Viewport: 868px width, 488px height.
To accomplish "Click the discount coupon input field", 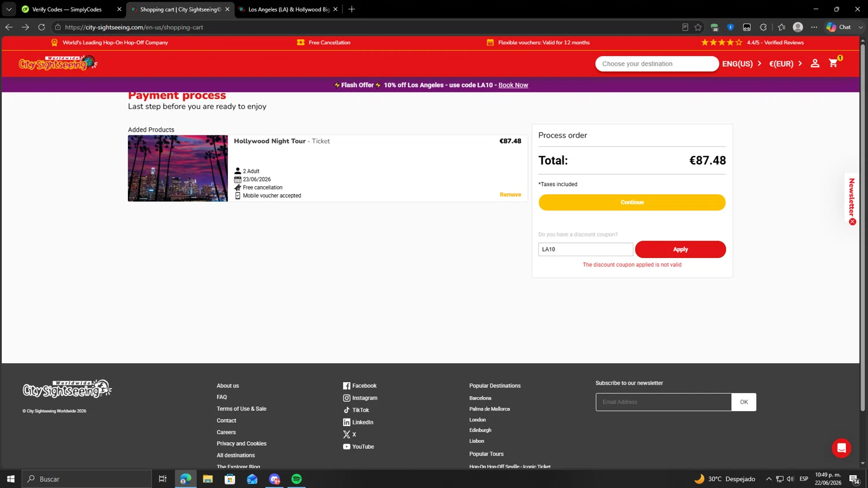I will tap(586, 249).
